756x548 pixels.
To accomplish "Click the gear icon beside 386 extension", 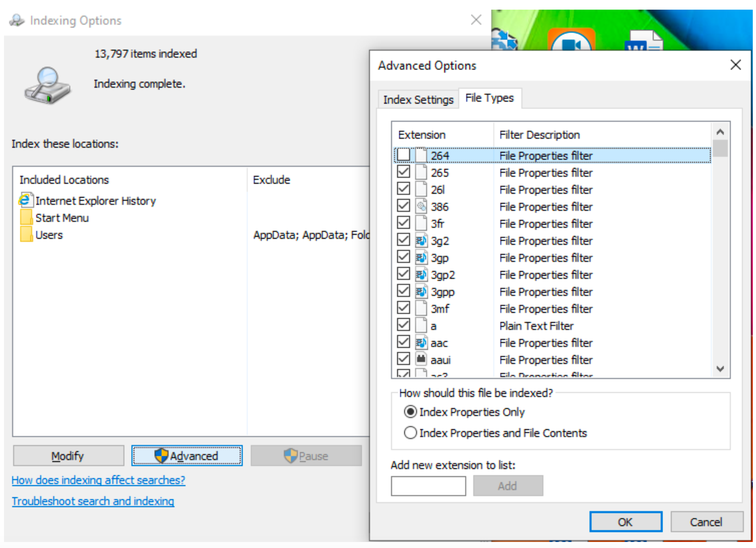I will 421,206.
